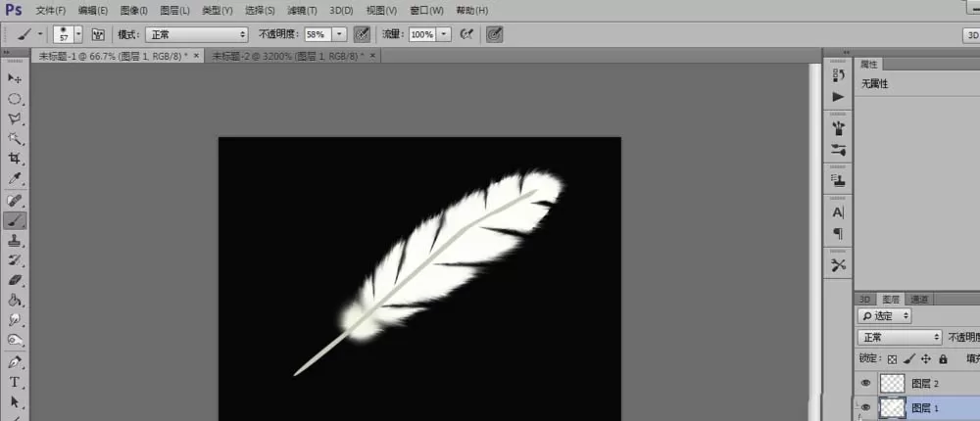Click the 流量 flow value field
This screenshot has height=421, width=980.
pyautogui.click(x=422, y=34)
